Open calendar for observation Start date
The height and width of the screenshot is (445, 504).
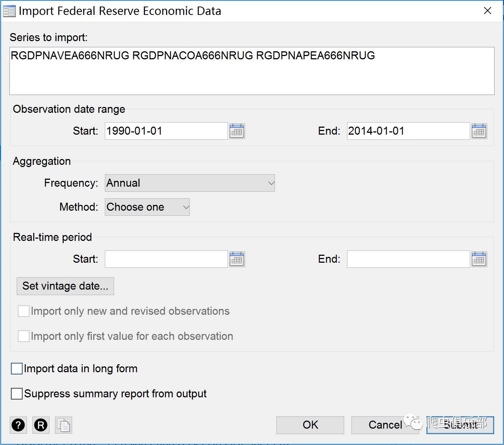point(237,131)
